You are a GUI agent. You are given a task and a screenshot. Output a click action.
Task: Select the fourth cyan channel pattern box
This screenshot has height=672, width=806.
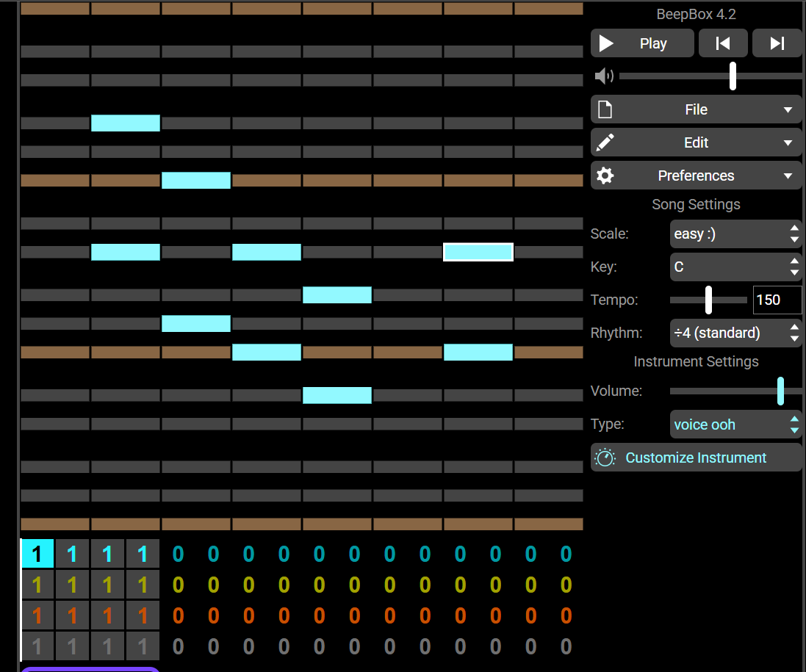click(x=143, y=554)
